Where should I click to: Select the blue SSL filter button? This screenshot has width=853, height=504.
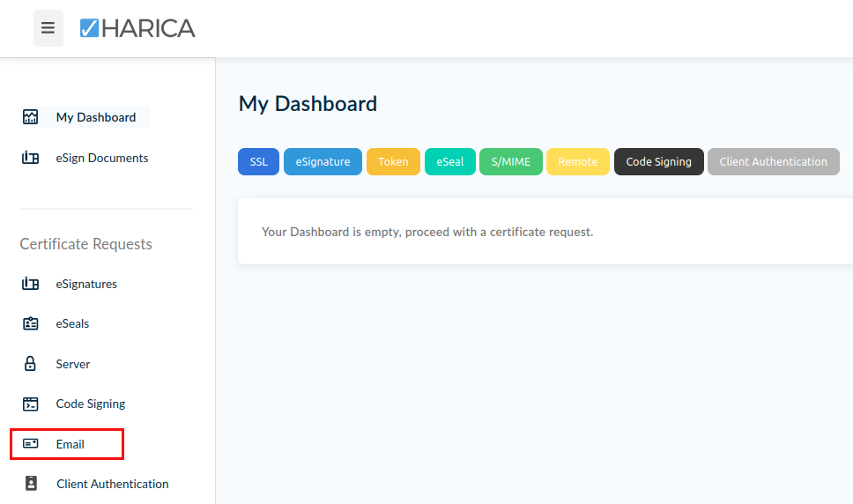pos(258,161)
